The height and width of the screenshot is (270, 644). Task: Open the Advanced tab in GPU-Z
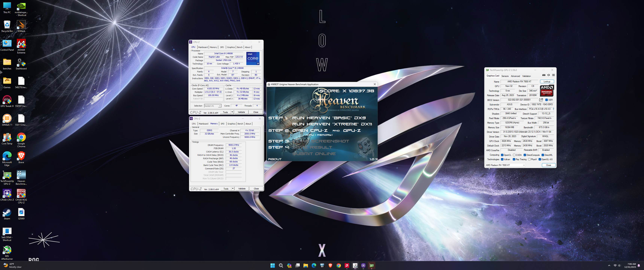[515, 76]
